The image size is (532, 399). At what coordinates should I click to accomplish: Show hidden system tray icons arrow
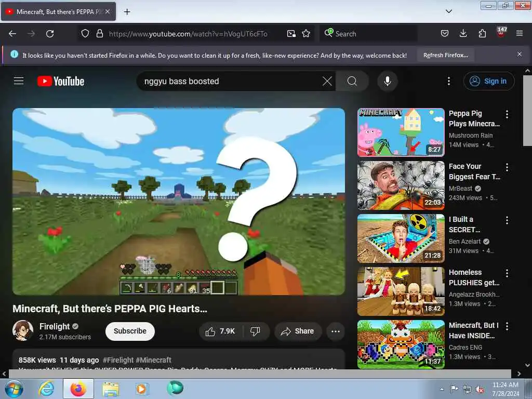(x=442, y=389)
